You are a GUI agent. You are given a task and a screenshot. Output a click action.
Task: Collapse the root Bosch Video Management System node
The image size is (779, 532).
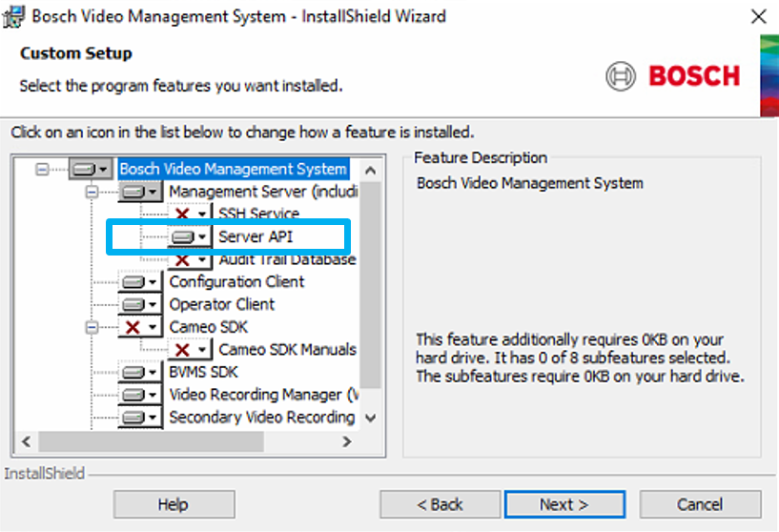[42, 169]
